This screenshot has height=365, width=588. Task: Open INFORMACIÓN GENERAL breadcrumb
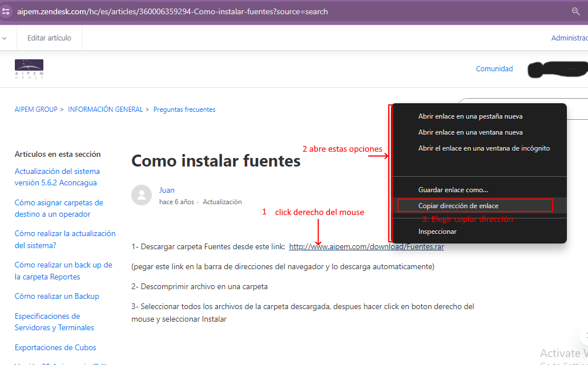pos(106,109)
